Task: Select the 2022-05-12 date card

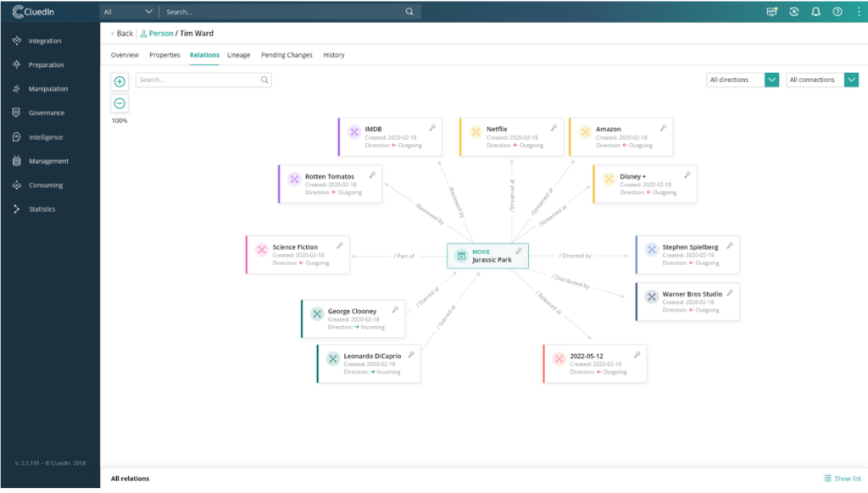Action: tap(595, 363)
